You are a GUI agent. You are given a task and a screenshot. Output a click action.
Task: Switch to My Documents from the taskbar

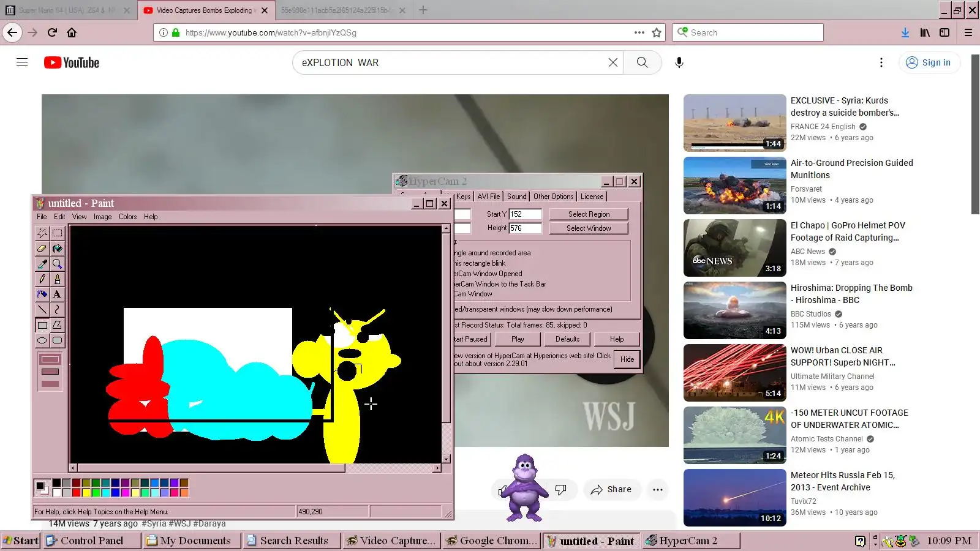pyautogui.click(x=190, y=541)
